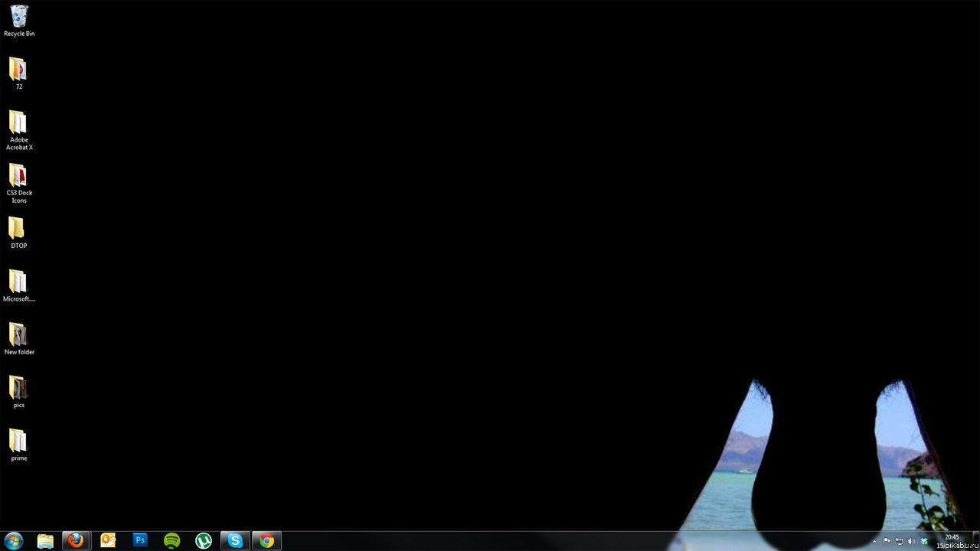Screen dimensions: 980x551
Task: Open uTorrent from the taskbar
Action: pyautogui.click(x=204, y=541)
